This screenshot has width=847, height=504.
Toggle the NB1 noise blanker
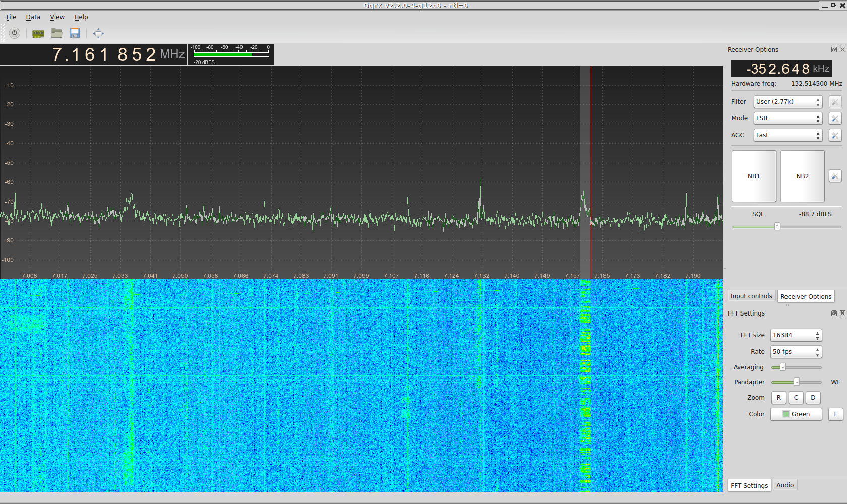(x=754, y=176)
